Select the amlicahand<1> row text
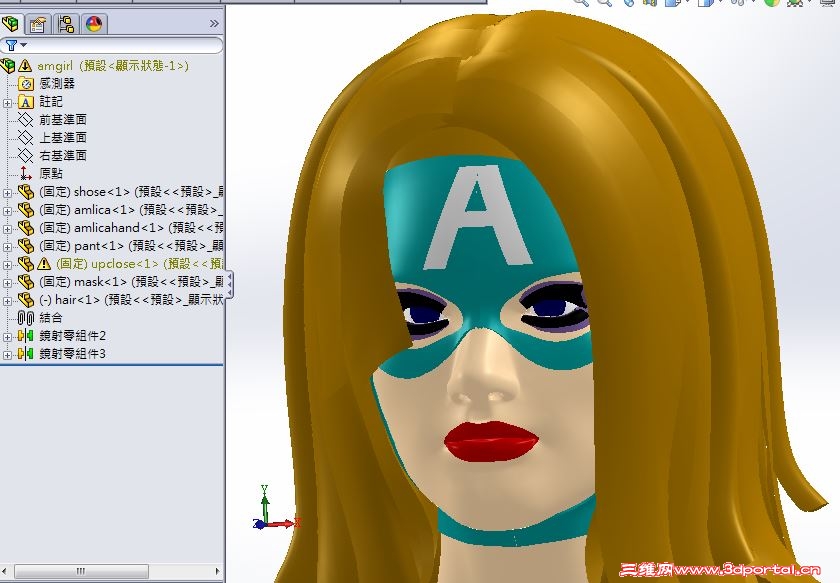Viewport: 840px width, 583px height. tap(131, 228)
